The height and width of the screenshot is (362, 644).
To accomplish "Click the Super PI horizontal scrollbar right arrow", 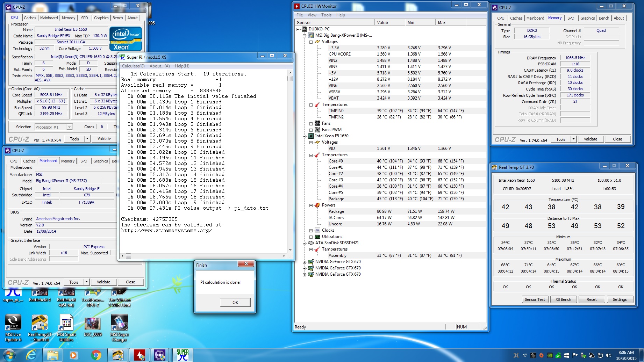I will [x=284, y=256].
